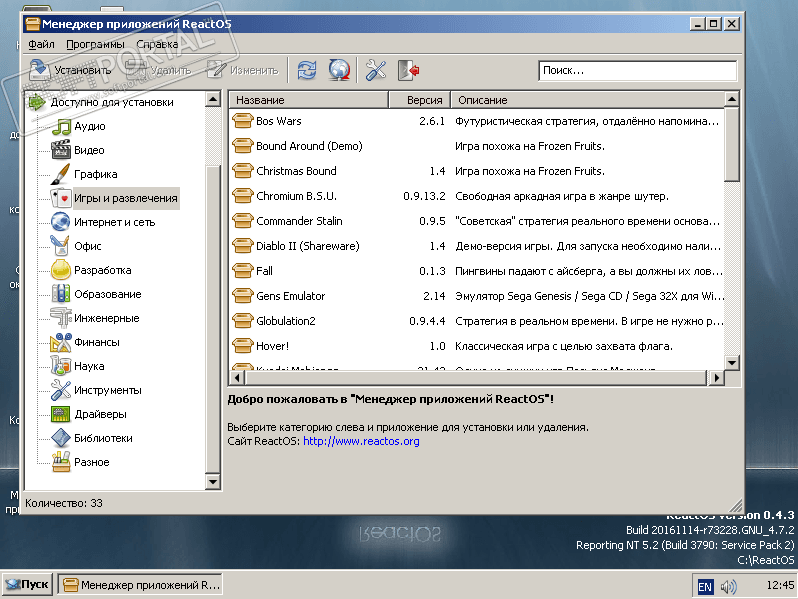This screenshot has width=798, height=599.
Task: Click the exit door toolbar icon
Action: (408, 70)
